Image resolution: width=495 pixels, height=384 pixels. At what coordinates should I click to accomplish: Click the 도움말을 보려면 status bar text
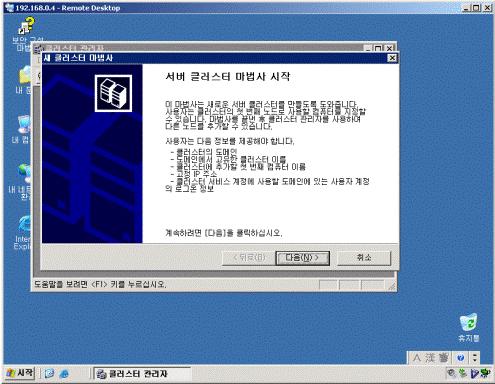point(100,284)
